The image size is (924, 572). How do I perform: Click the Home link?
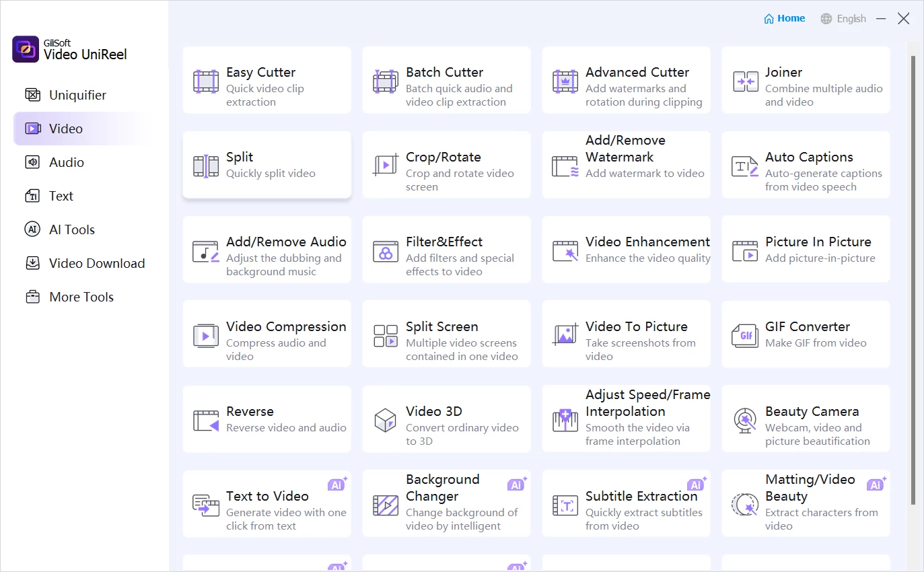785,19
